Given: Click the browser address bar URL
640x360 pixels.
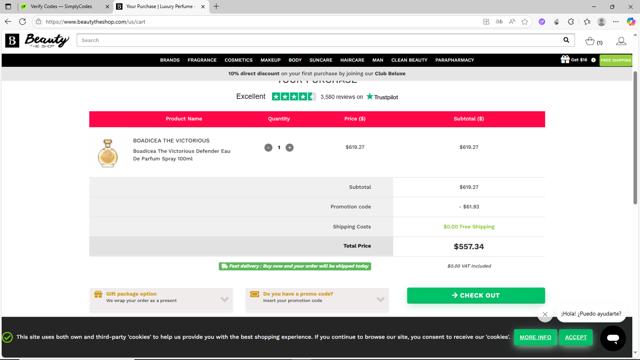Looking at the screenshot, I should coord(96,22).
